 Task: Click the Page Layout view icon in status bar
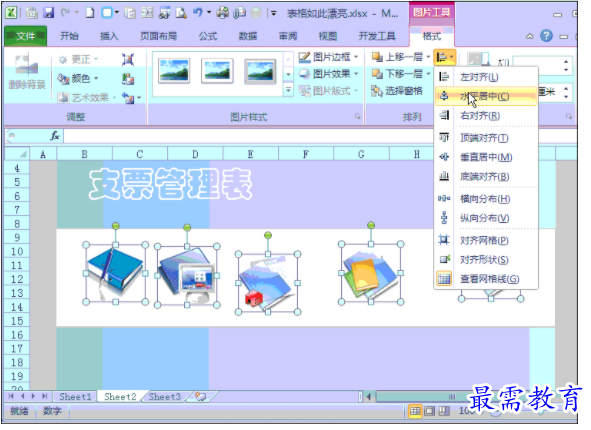(x=429, y=411)
